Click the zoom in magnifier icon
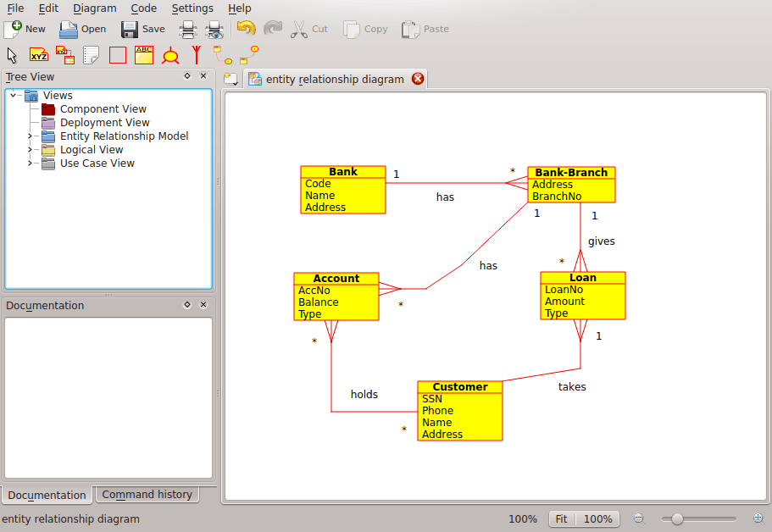This screenshot has width=772, height=532. coord(758,518)
